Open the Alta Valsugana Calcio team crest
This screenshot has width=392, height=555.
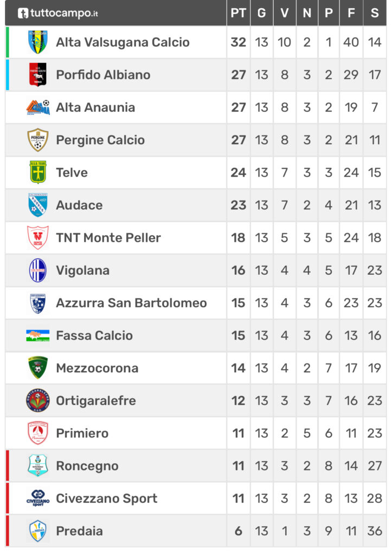[x=38, y=42]
